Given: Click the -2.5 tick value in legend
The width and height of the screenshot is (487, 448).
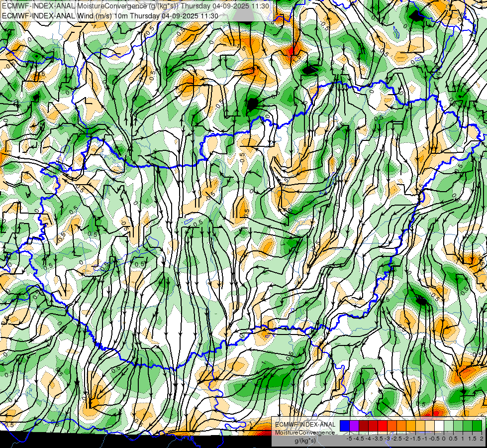Looking at the screenshot, I should coord(396,439).
